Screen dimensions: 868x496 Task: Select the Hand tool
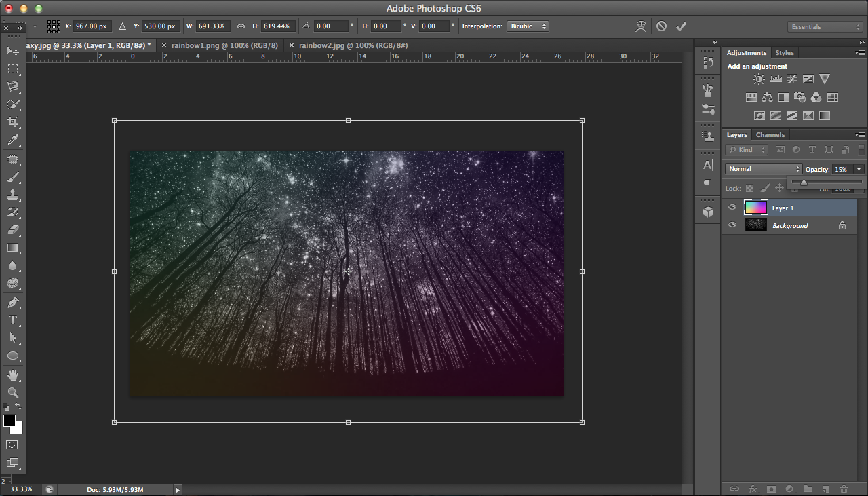point(13,375)
